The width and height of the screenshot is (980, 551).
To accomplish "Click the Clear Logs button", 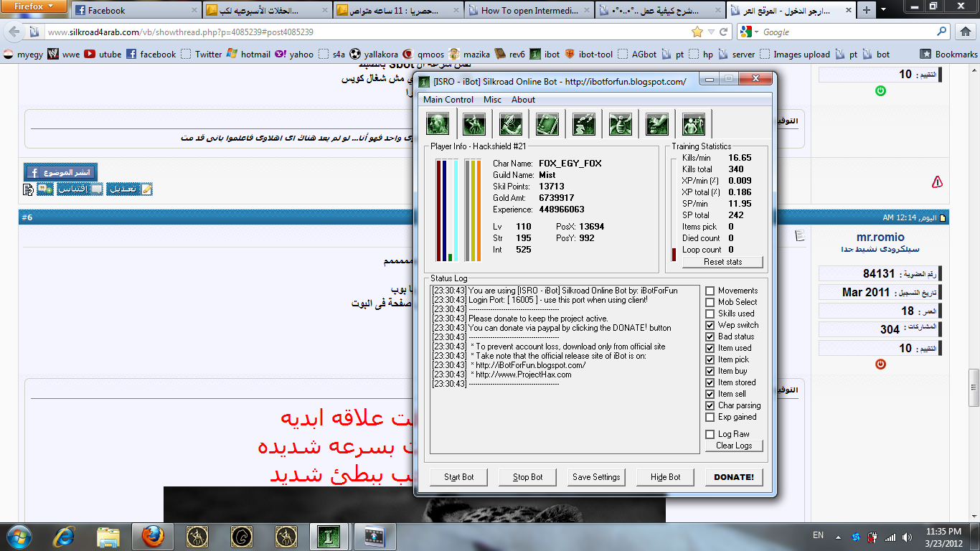I will (x=734, y=446).
